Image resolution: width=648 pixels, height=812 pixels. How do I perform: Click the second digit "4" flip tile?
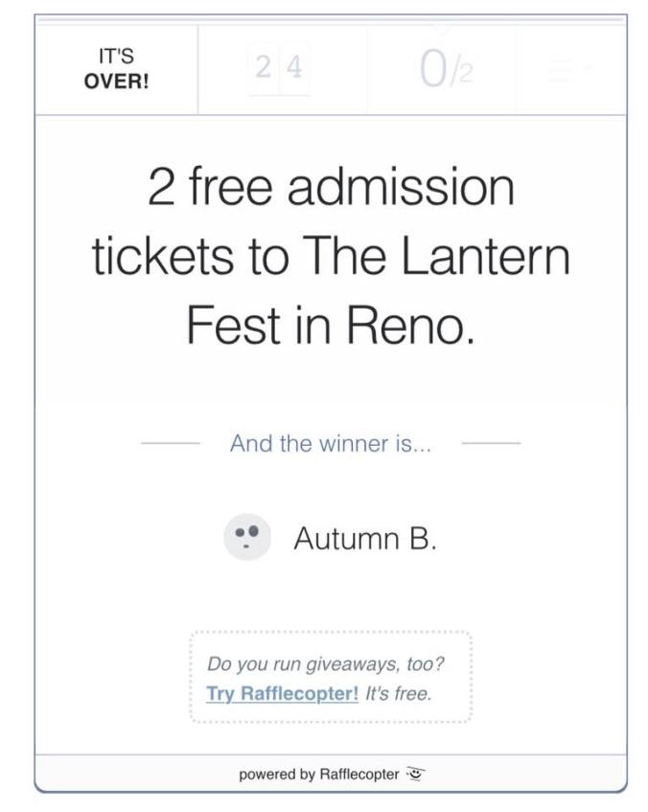[294, 69]
